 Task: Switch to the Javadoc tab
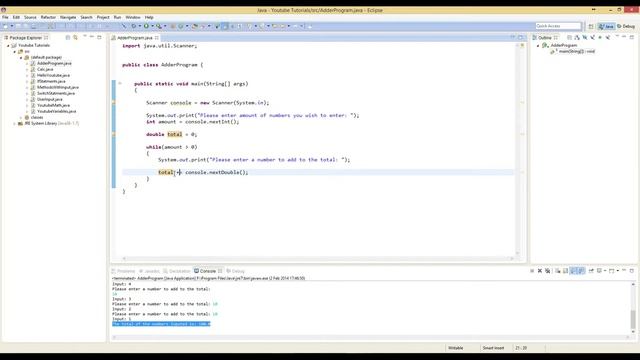coord(149,271)
